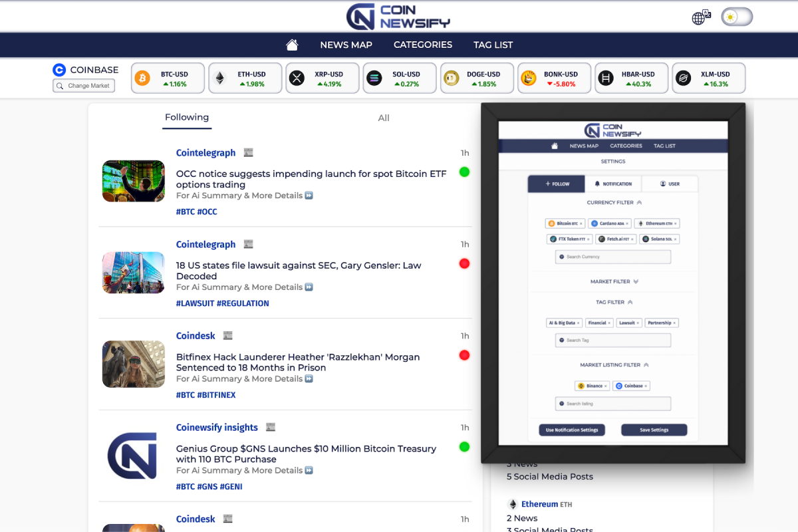Click the Bitcoin icon on the BTC-USD ticker
798x532 pixels.
tap(144, 78)
